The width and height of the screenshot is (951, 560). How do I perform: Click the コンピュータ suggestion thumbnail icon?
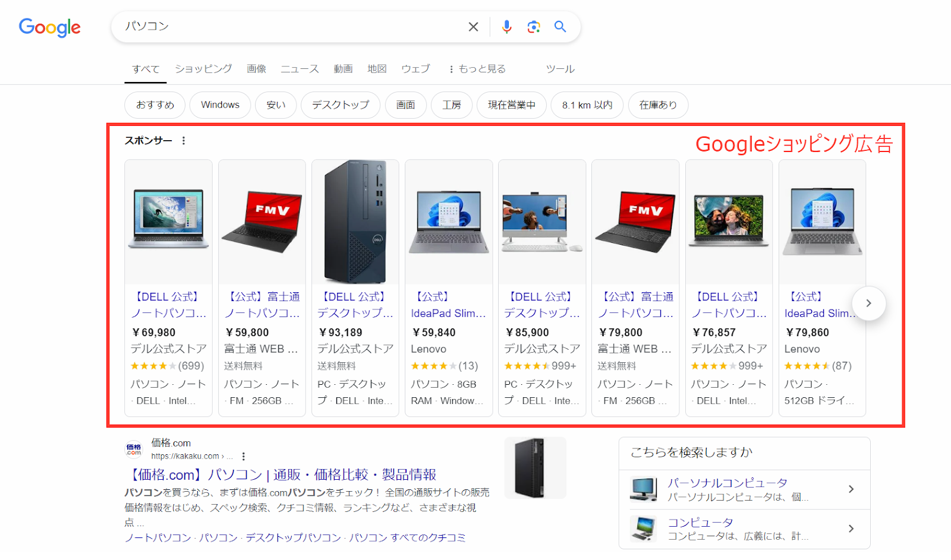pos(644,529)
